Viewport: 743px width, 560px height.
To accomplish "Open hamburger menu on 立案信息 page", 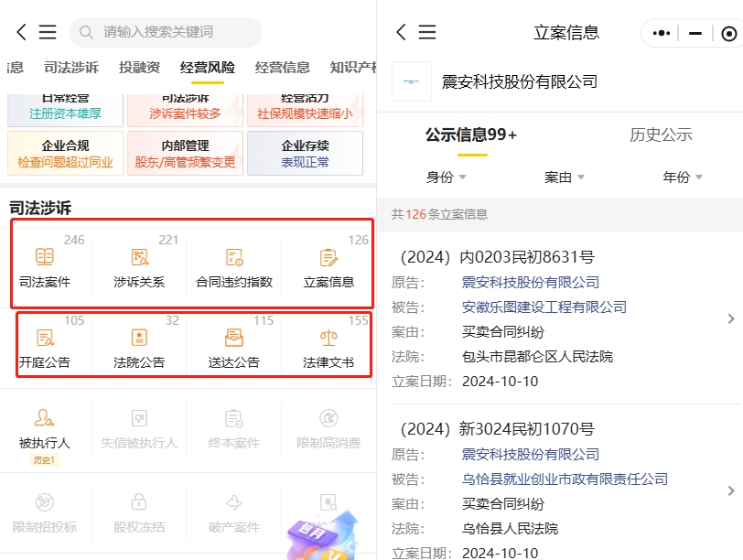I will pos(427,32).
